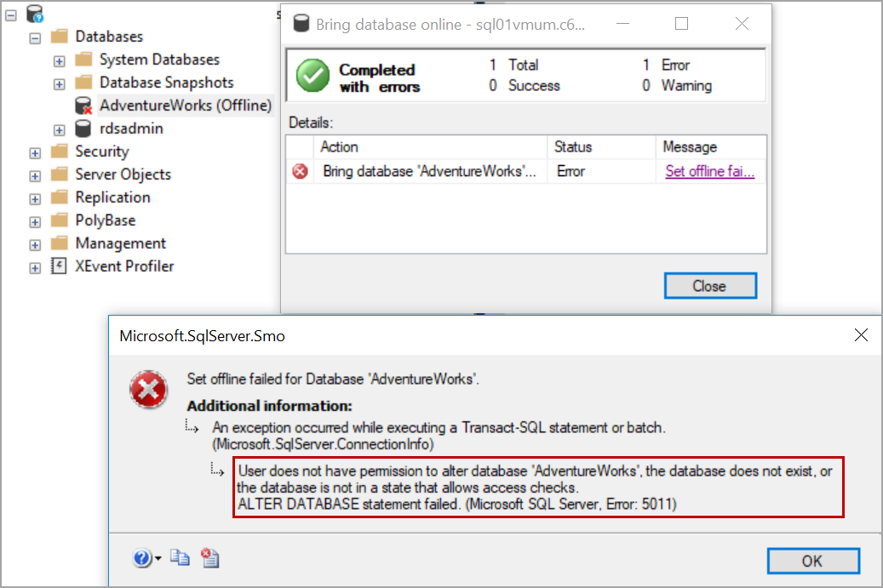Image resolution: width=883 pixels, height=588 pixels.
Task: Open the help dropdown arrow in Smo dialog
Action: pos(158,558)
